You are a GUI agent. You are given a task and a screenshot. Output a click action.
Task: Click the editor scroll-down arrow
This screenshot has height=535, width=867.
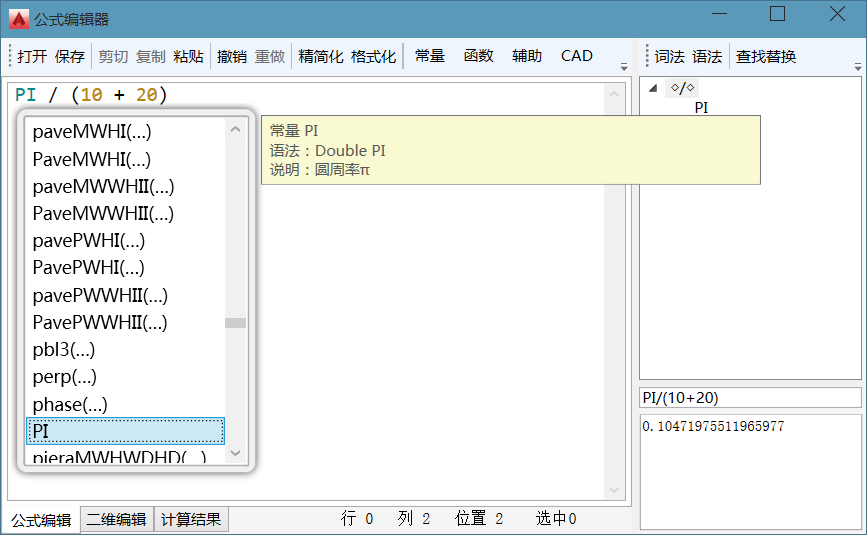pyautogui.click(x=614, y=489)
